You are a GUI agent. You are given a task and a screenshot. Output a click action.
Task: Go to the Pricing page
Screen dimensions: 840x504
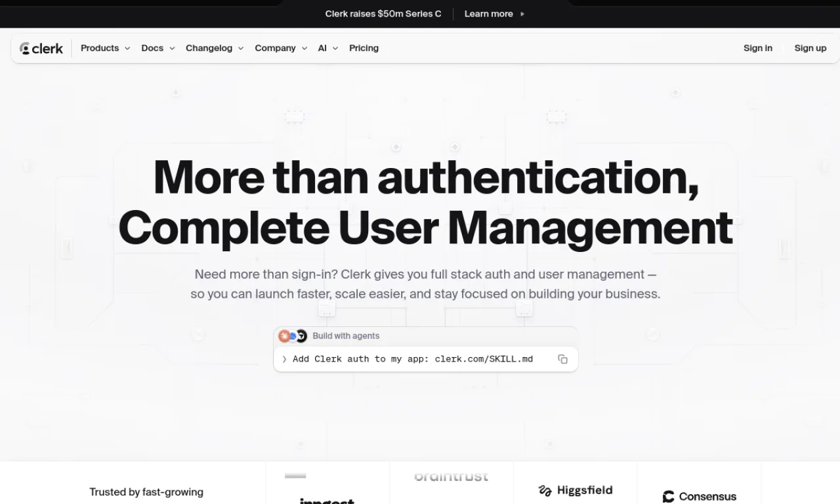coord(364,48)
